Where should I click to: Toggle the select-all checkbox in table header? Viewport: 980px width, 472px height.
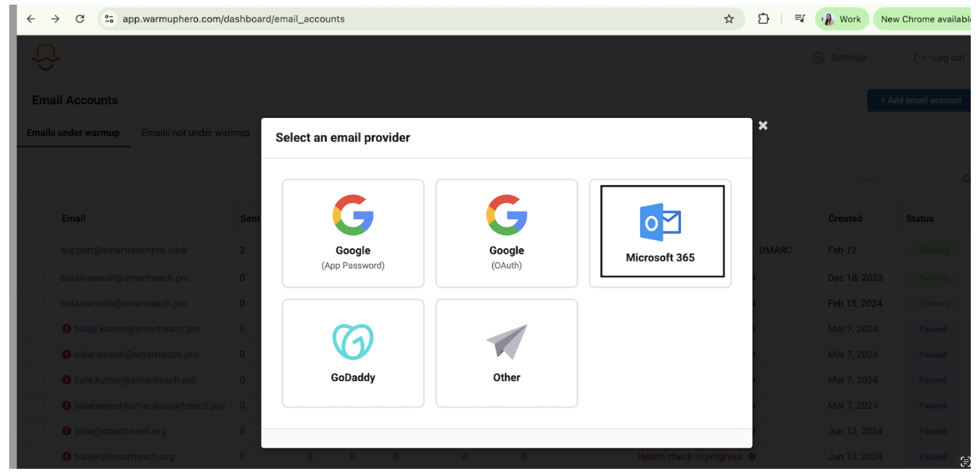39,219
